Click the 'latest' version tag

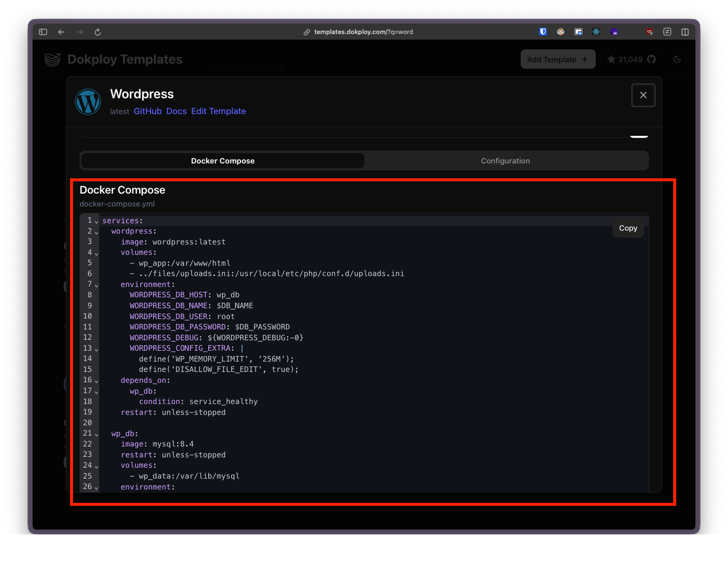[x=119, y=112]
